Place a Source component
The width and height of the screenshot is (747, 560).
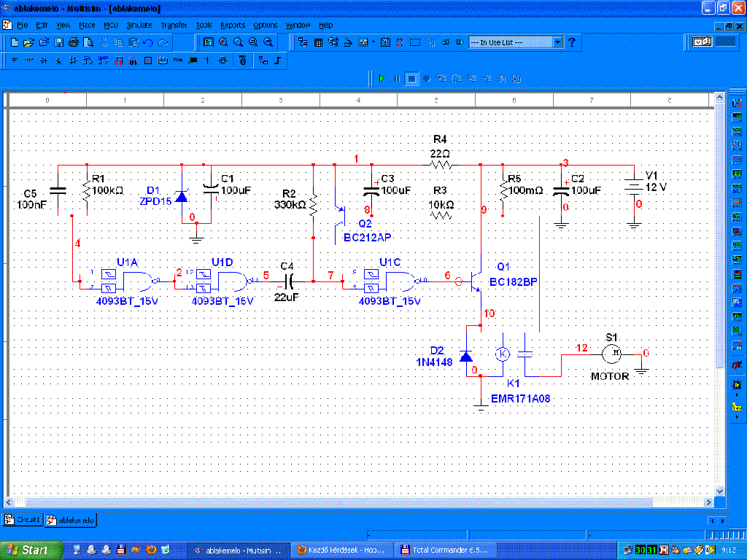15,61
